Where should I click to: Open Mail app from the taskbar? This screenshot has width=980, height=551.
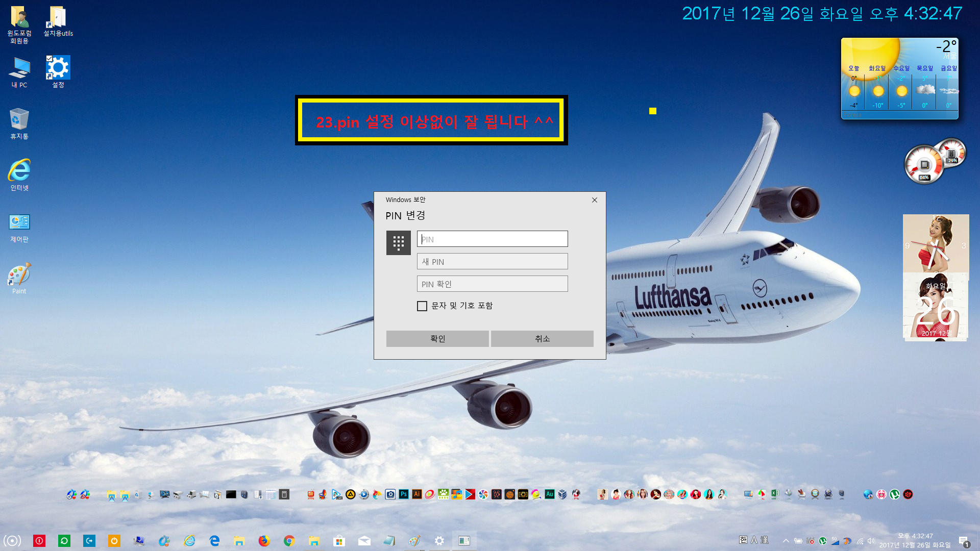pyautogui.click(x=364, y=541)
